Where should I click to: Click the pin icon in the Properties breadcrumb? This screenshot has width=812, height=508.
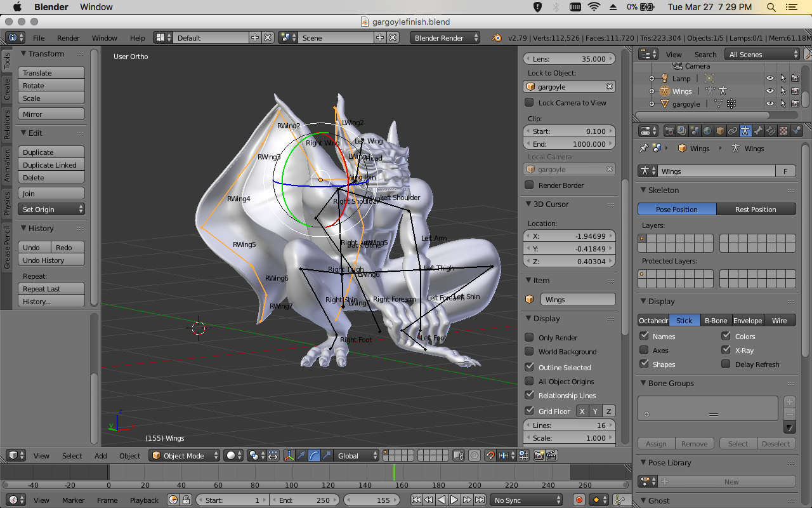coord(644,148)
